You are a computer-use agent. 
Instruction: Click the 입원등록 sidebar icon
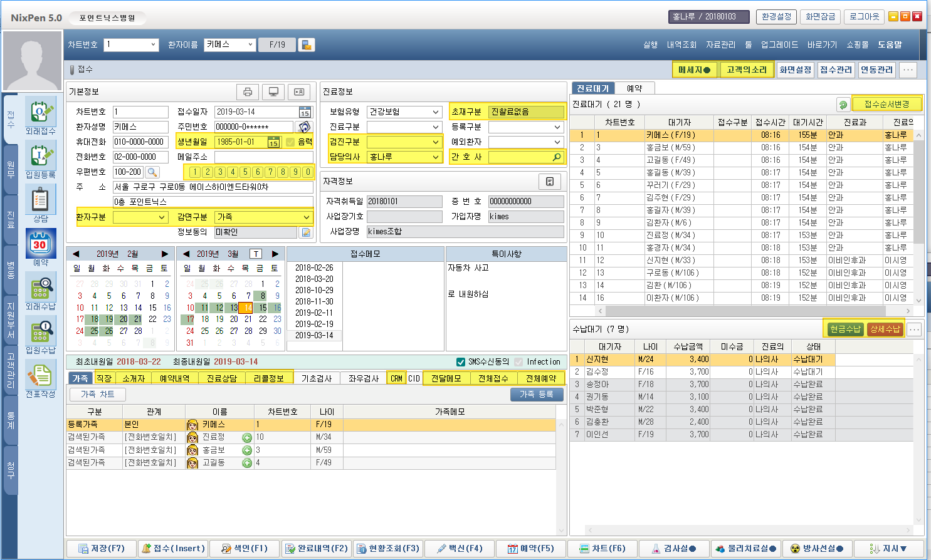(40, 157)
